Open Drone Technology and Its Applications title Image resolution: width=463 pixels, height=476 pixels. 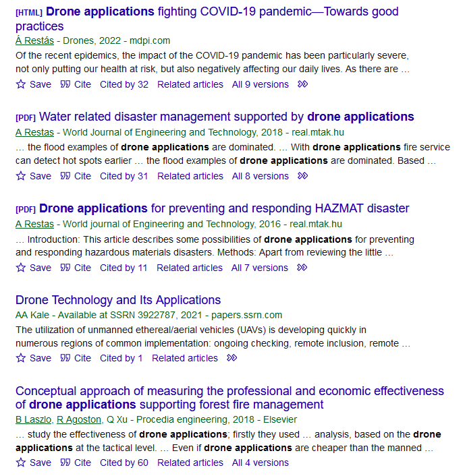118,300
